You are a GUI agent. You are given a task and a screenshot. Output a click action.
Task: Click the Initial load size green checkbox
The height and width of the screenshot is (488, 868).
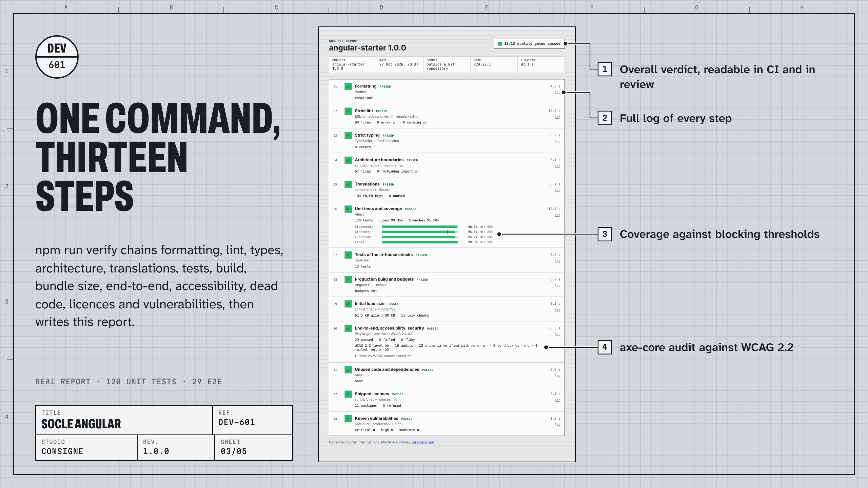click(348, 304)
